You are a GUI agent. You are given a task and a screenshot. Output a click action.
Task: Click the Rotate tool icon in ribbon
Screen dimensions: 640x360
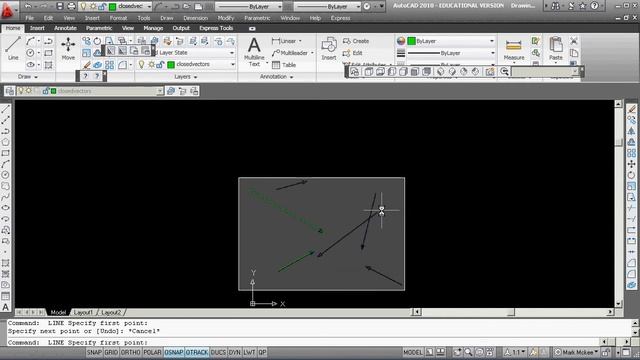[97, 41]
